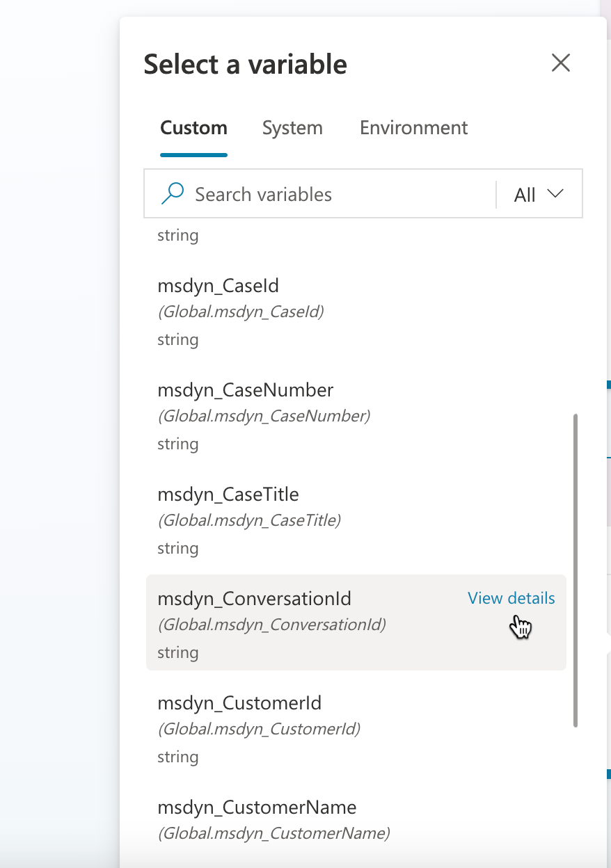Click the variable list scrollbar thumb
Screen dimensions: 611x868
[x=576, y=570]
